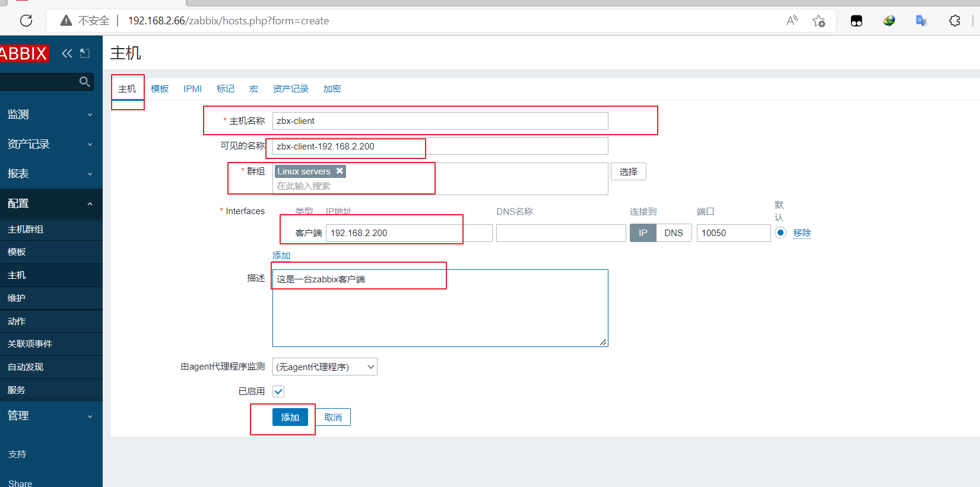Click the Zabbix logo
Viewport: 980px width, 487px height.
click(24, 53)
